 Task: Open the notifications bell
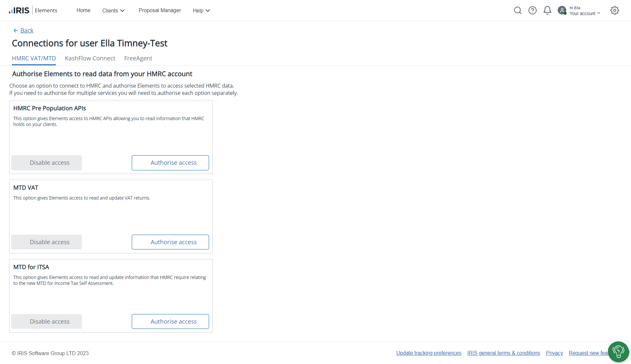pos(547,11)
